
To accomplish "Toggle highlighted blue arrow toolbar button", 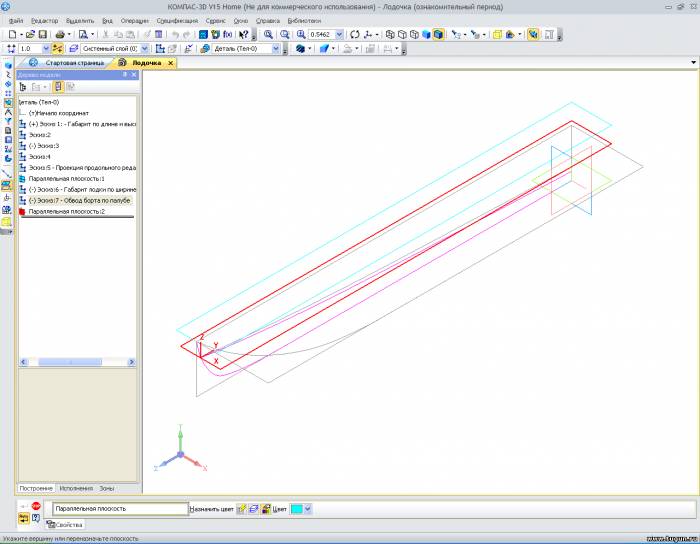I will 533,34.
